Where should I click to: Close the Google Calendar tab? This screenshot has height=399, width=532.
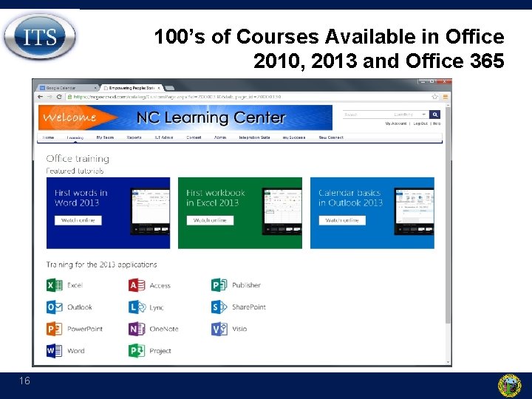click(x=95, y=88)
